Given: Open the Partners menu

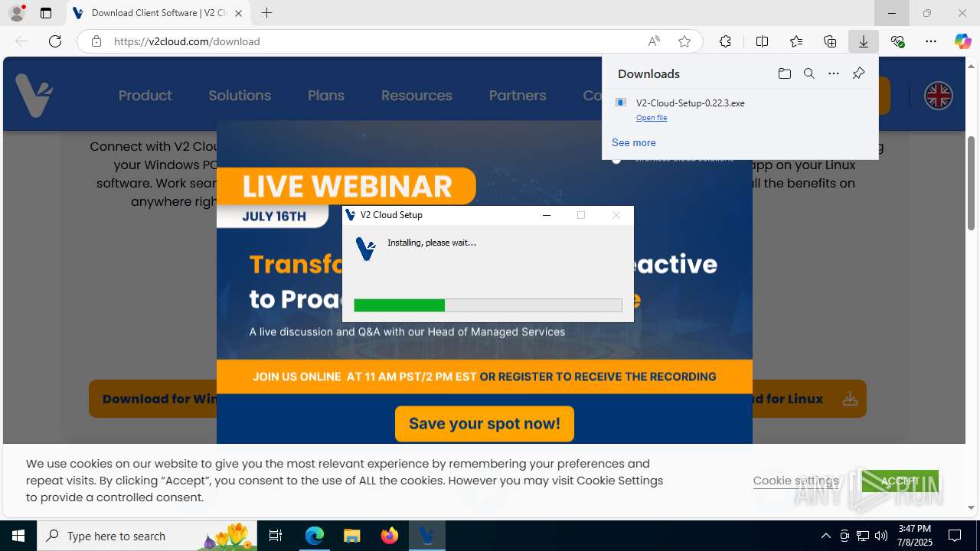Looking at the screenshot, I should [518, 96].
